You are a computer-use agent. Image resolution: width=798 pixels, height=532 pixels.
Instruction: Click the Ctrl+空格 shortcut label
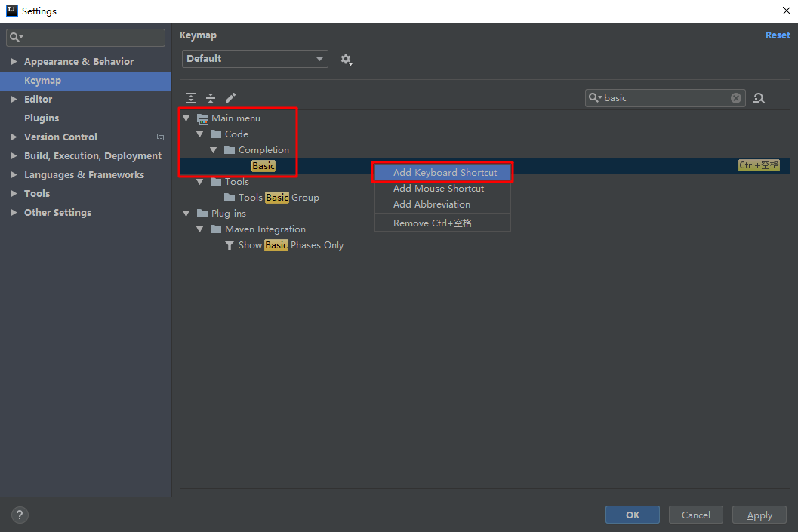click(x=759, y=165)
